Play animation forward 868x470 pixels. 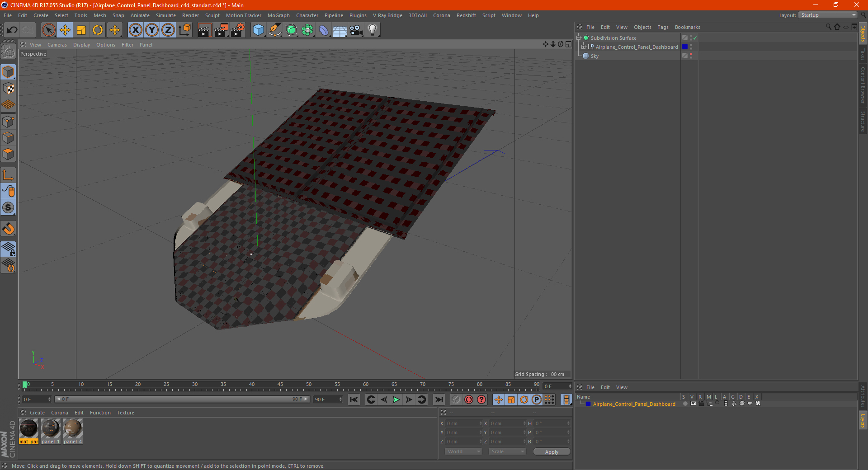396,399
